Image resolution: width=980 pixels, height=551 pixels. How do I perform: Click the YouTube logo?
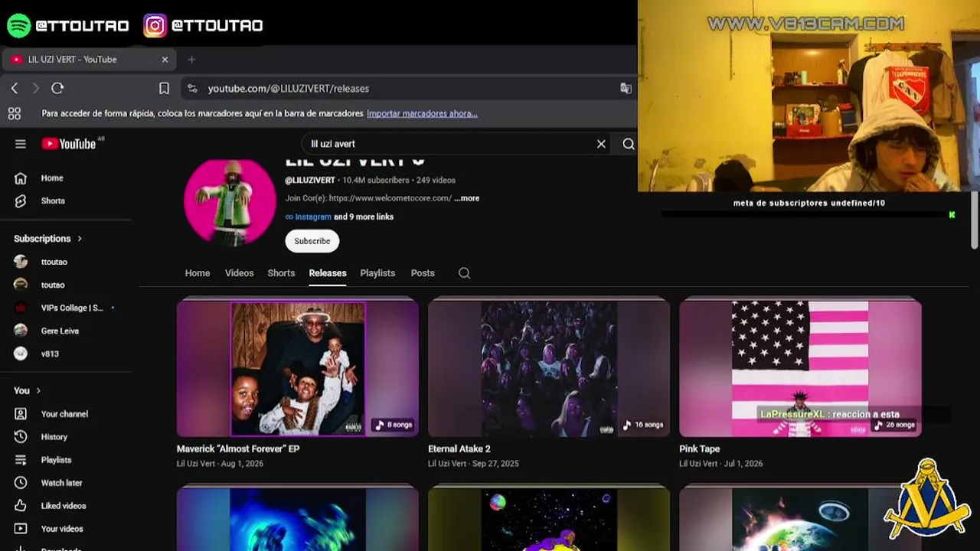[x=69, y=144]
